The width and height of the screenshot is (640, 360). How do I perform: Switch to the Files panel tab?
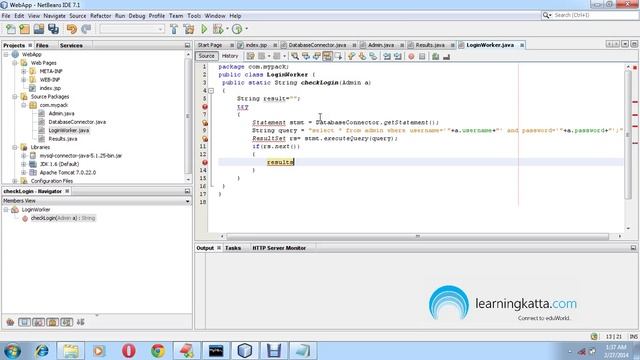[x=42, y=45]
